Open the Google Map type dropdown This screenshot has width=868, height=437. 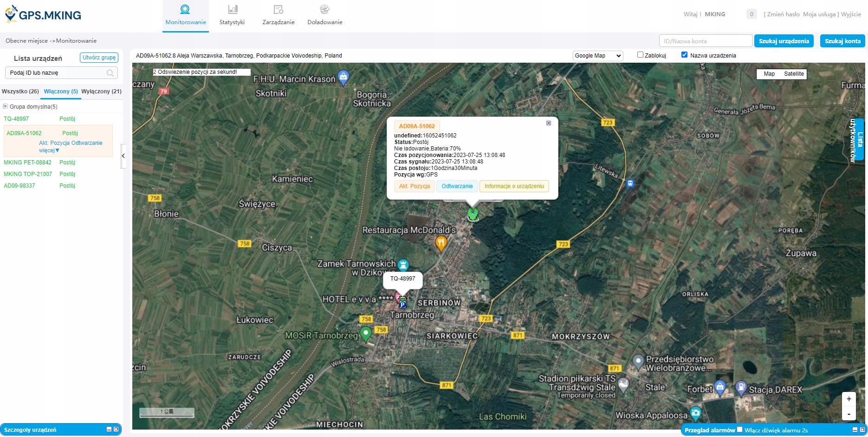597,56
